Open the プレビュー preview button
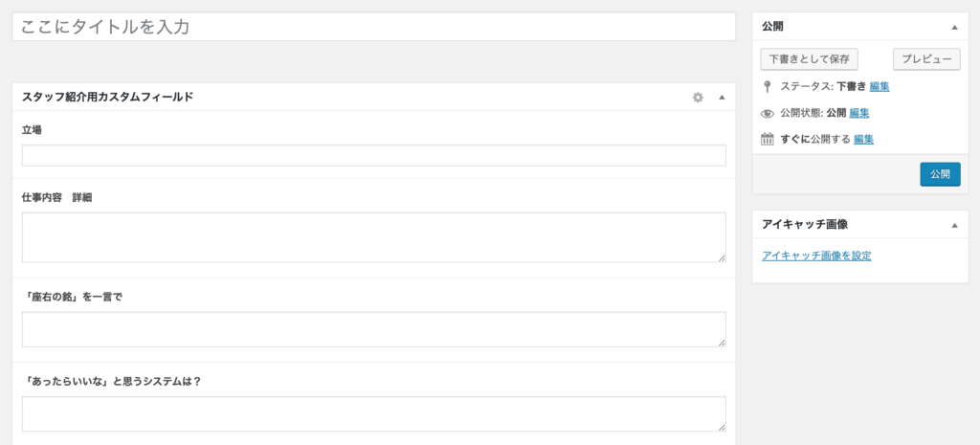980x445 pixels. [926, 59]
